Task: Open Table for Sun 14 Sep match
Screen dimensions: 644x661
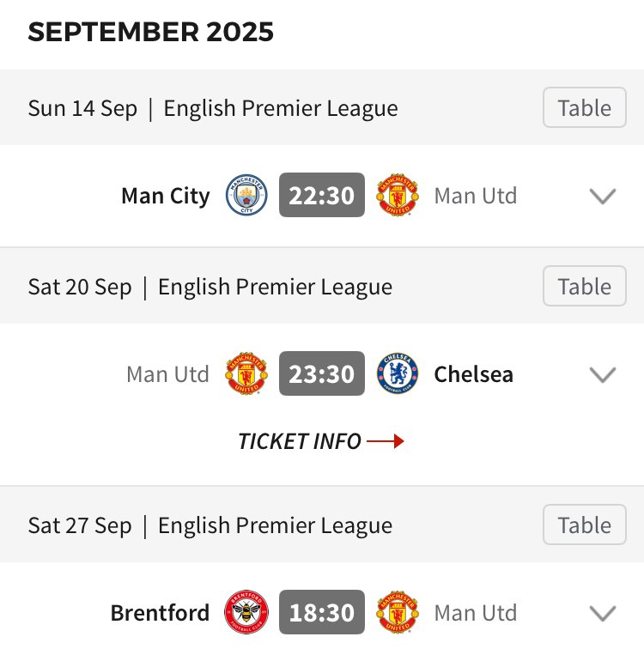Action: tap(585, 107)
